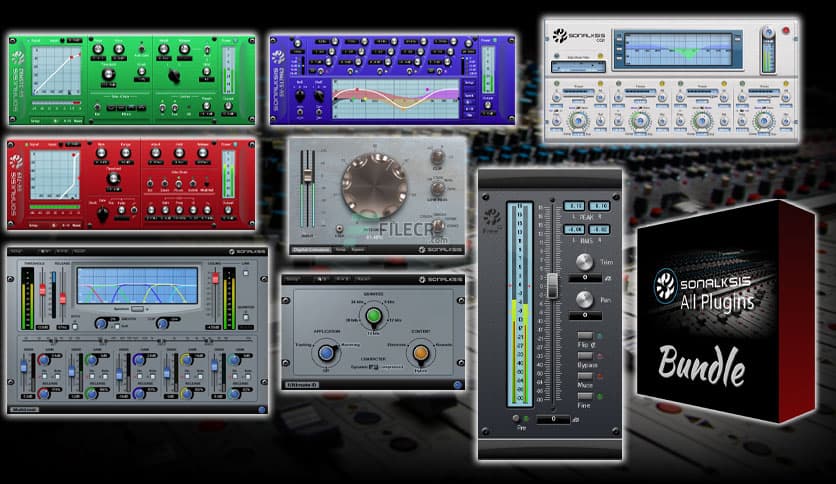Click the fourth large band knob on CQ1 plugin
Viewport: 836px width, 484px height.
(x=763, y=121)
